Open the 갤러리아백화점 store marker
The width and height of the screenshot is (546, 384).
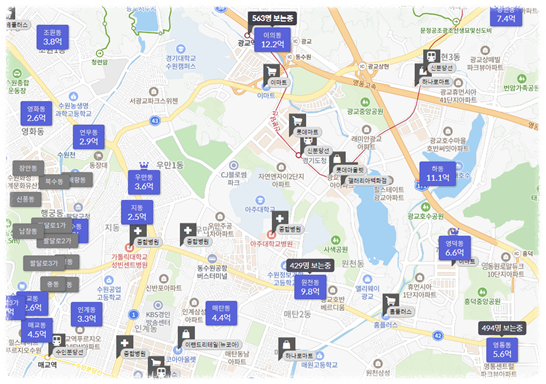point(367,181)
